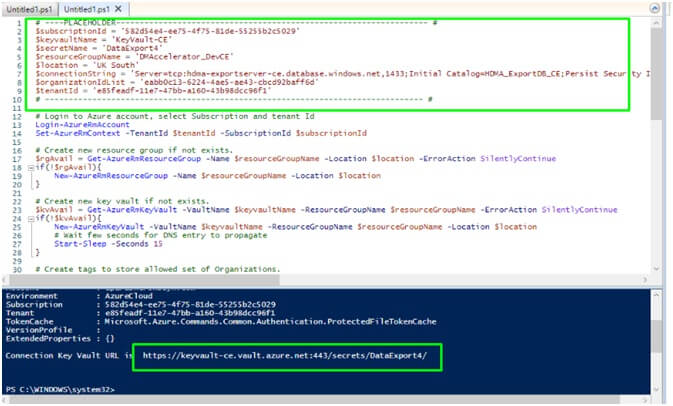
Task: Click the subscription GUID string on line 2
Action: [210, 31]
